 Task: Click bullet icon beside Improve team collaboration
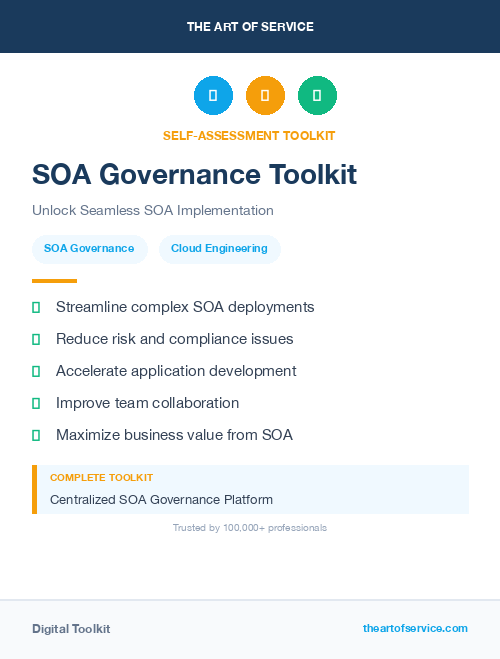[x=36, y=403]
